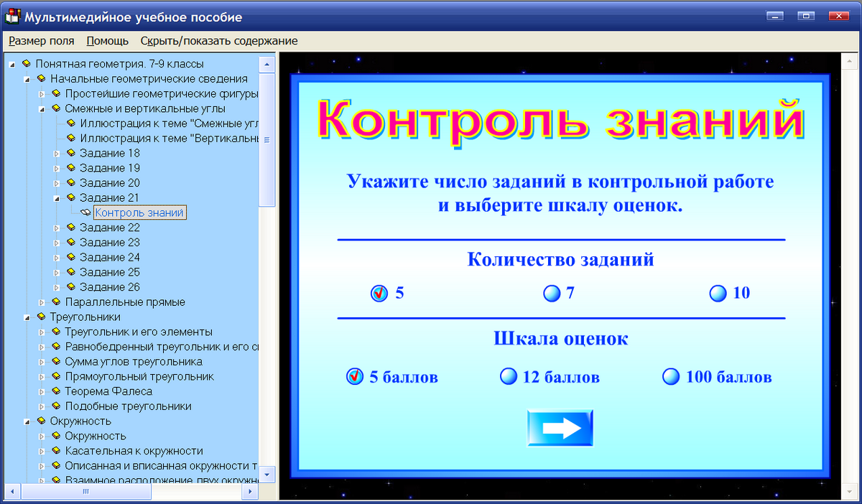
Task: Click the horizontal scrollbar's right arrow
Action: pyautogui.click(x=249, y=492)
